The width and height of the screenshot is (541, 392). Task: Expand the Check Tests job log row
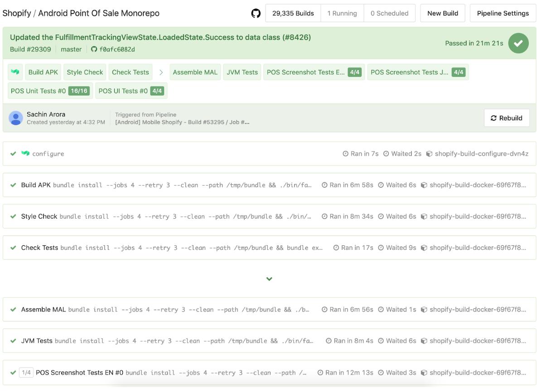click(270, 248)
